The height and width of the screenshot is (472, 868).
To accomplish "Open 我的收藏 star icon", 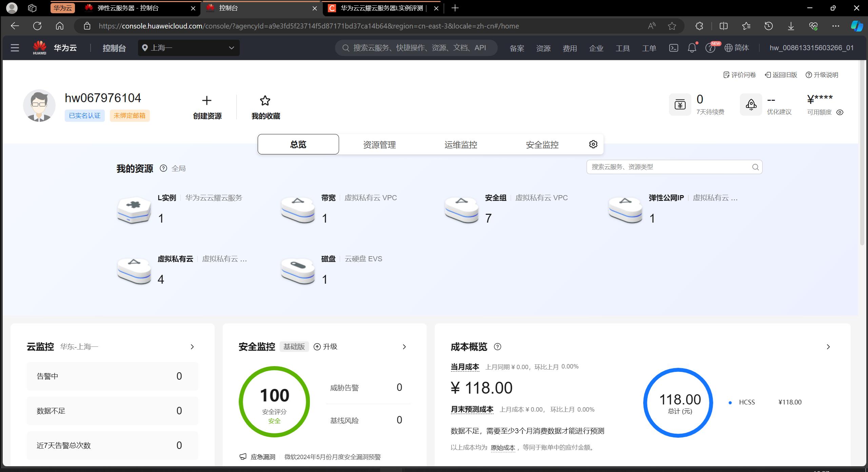I will 265,100.
